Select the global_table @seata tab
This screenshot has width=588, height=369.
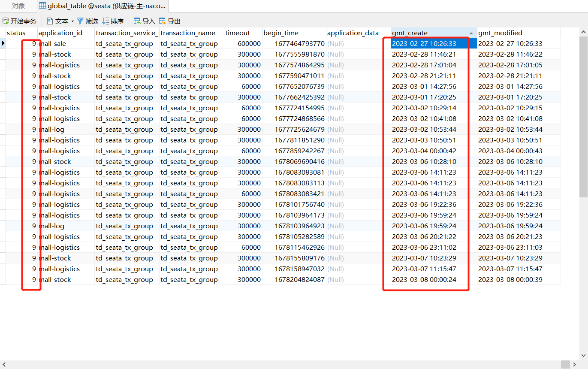pyautogui.click(x=103, y=6)
